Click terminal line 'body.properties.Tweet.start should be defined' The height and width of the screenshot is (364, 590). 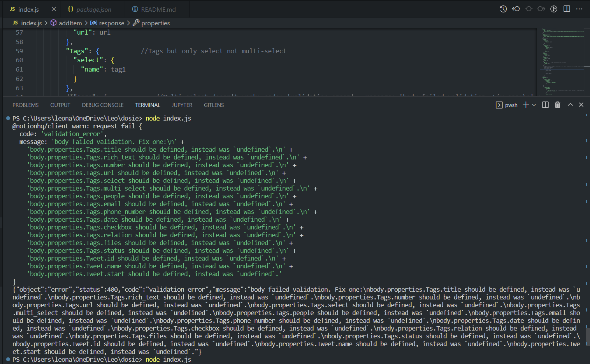(155, 274)
